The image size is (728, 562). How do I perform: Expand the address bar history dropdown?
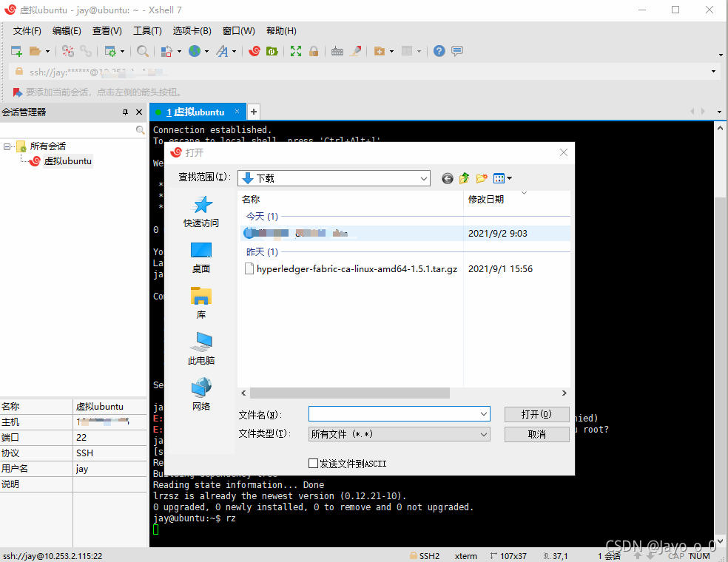tap(713, 72)
